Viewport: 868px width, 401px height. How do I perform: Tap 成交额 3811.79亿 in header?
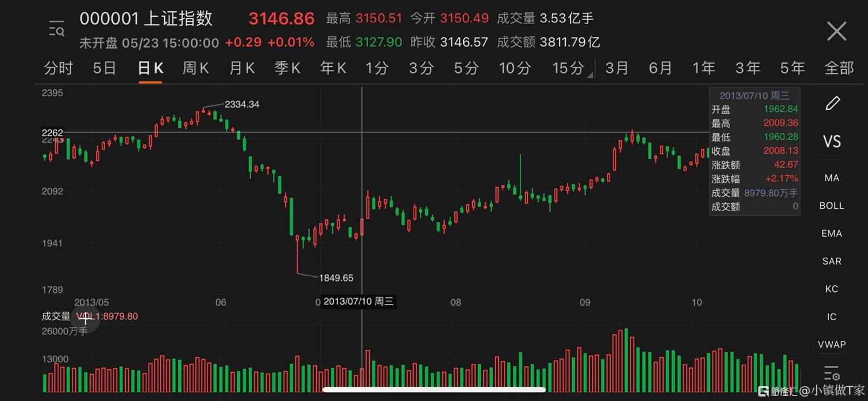pyautogui.click(x=548, y=42)
